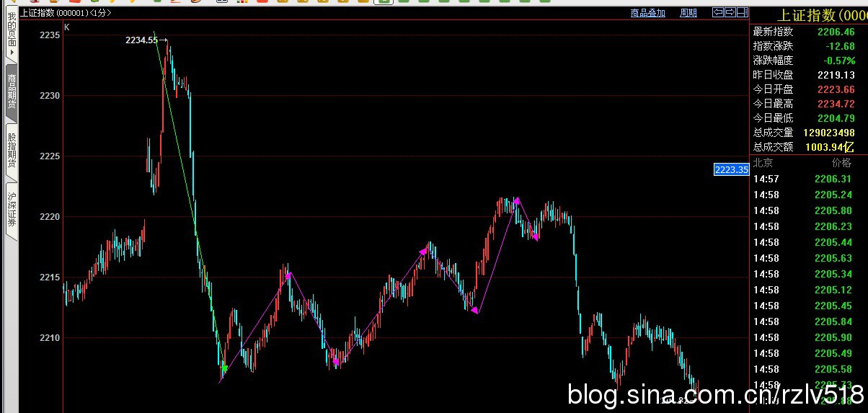
Task: Click the right arrow navigation icon
Action: (x=730, y=12)
